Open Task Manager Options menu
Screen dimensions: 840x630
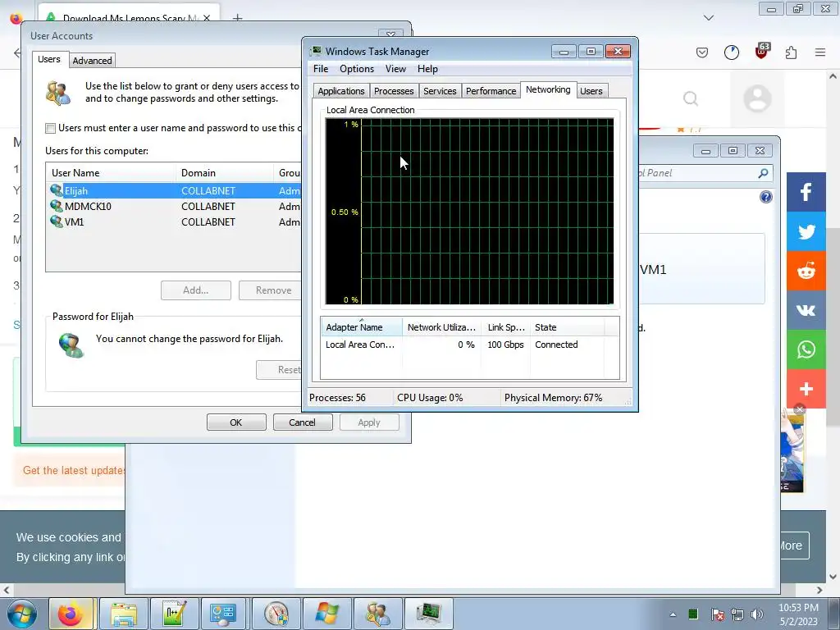[357, 69]
